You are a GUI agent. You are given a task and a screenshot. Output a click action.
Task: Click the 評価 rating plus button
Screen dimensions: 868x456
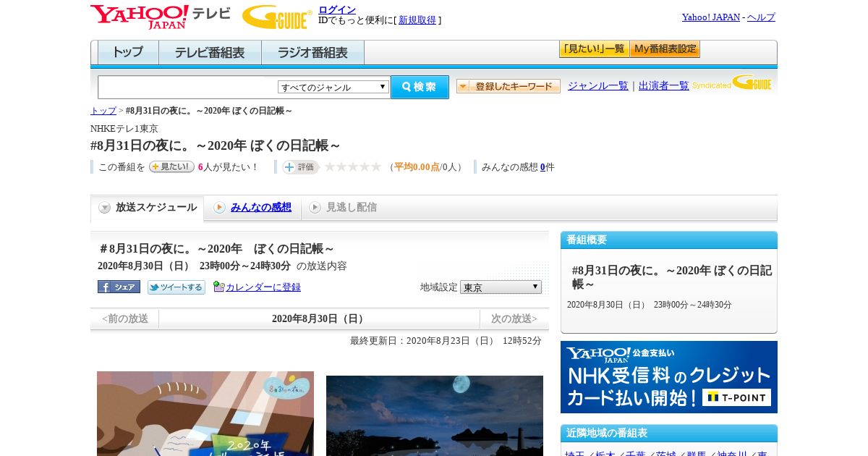(301, 166)
